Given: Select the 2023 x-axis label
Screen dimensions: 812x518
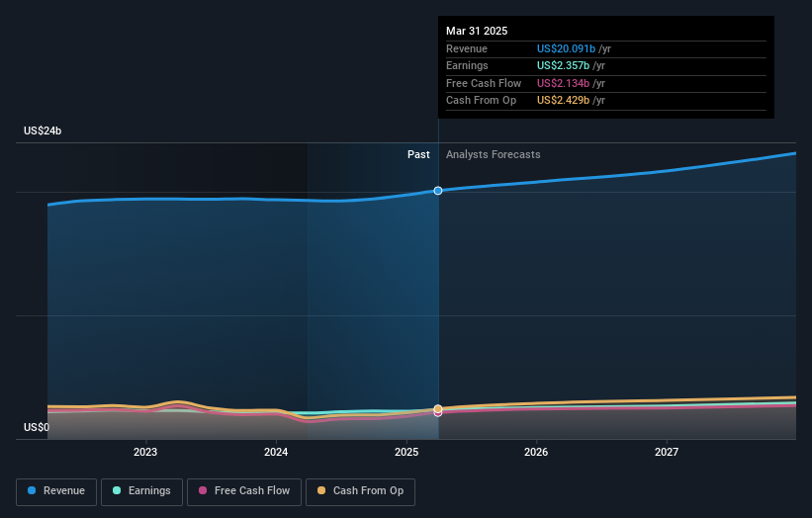Looking at the screenshot, I should click(145, 452).
